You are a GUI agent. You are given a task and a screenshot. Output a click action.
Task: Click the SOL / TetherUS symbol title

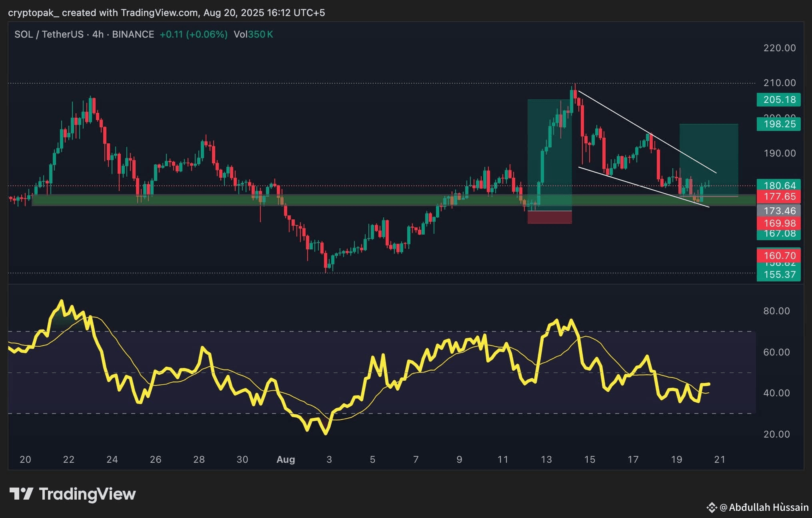[49, 34]
